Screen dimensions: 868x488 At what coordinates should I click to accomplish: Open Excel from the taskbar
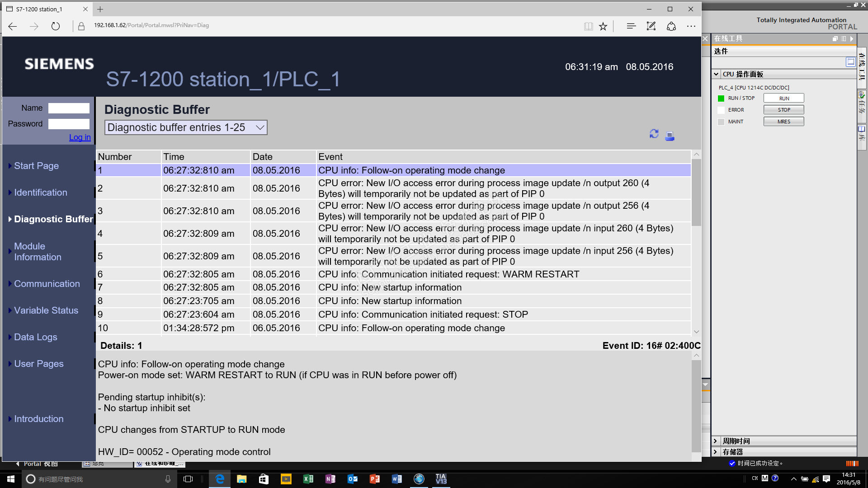(308, 479)
